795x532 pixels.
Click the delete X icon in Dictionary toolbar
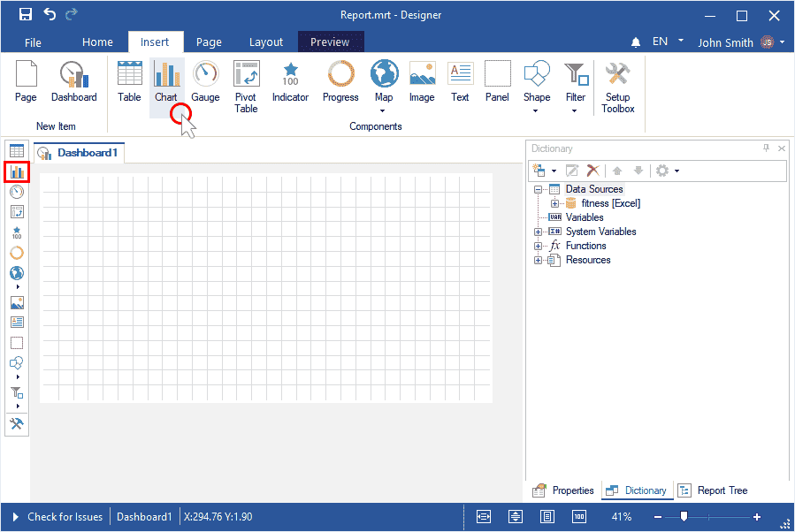tap(592, 171)
